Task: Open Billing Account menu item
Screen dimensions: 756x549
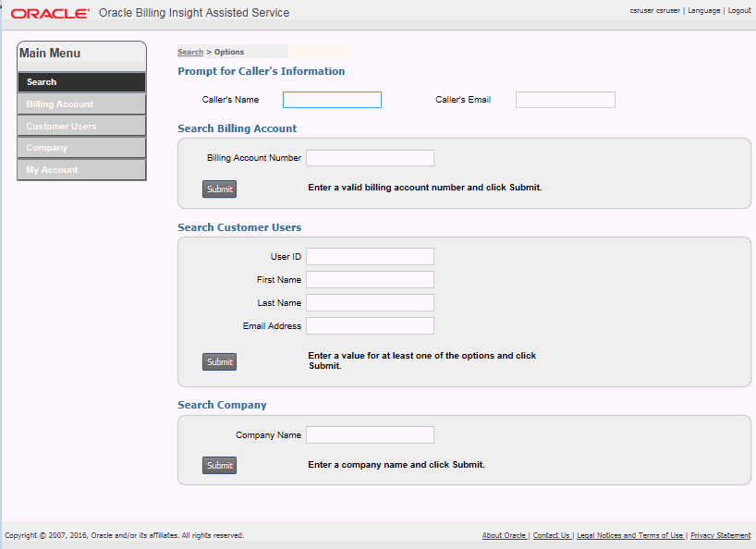Action: coord(81,104)
